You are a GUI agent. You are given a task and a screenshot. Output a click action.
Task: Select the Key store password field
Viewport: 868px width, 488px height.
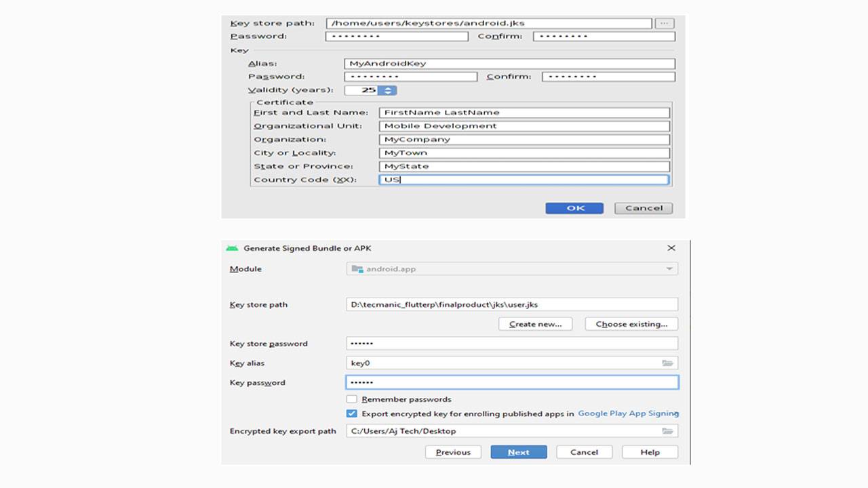[512, 344]
